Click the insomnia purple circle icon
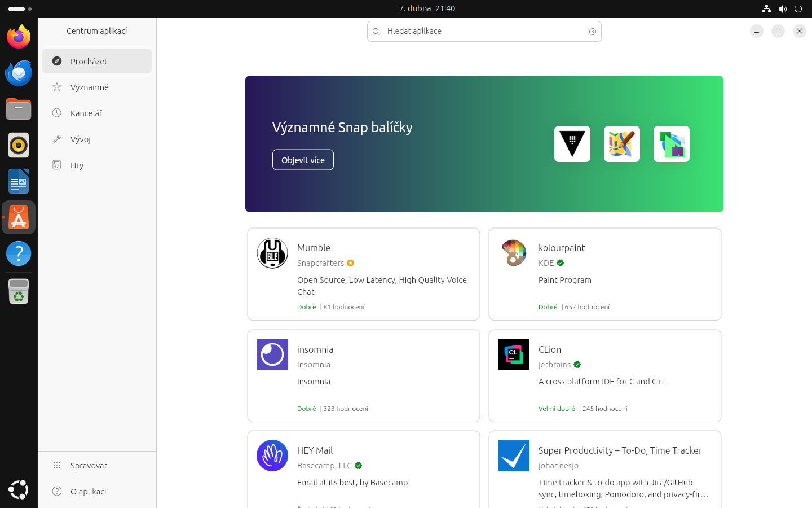Screen dimensions: 812x508 coord(272,354)
